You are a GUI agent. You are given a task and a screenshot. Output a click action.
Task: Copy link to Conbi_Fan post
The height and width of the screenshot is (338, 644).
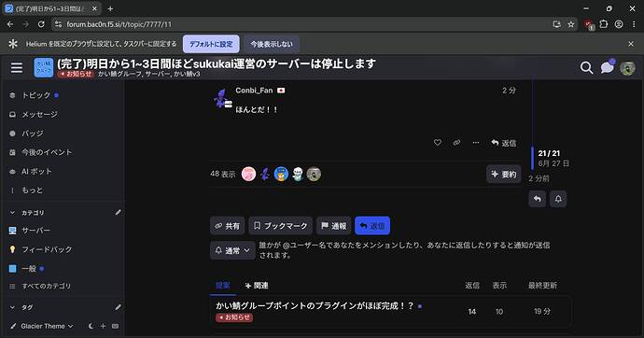pyautogui.click(x=456, y=143)
